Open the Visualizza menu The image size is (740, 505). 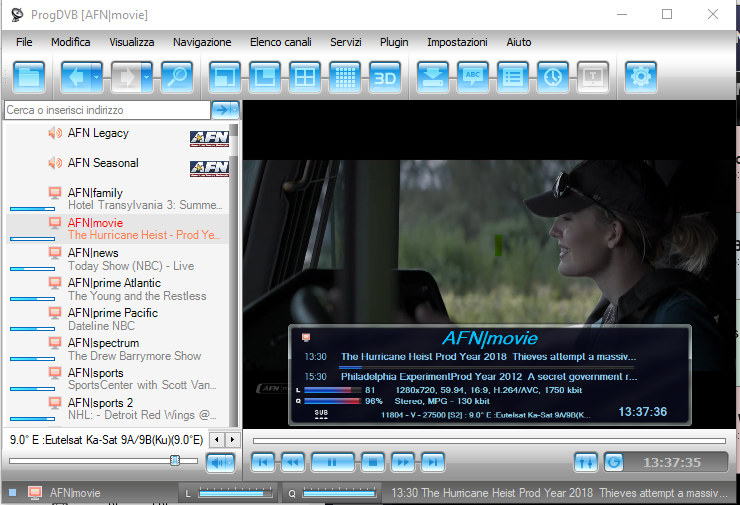(132, 42)
